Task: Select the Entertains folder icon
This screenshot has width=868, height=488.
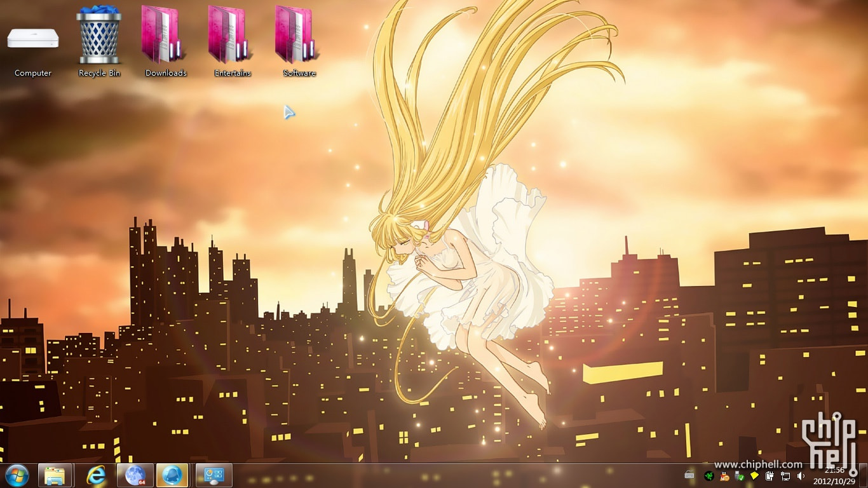Action: pyautogui.click(x=232, y=37)
